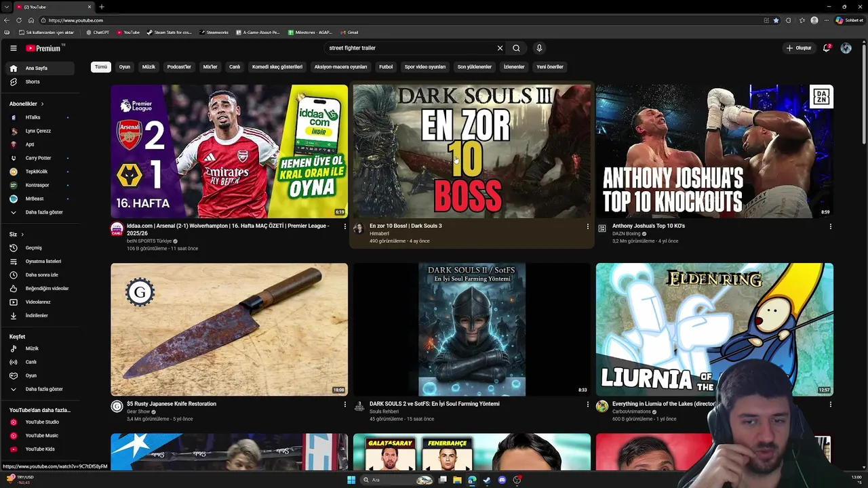Image resolution: width=868 pixels, height=488 pixels.
Task: Open İndirilenler downloads in the sidebar
Action: (x=41, y=316)
